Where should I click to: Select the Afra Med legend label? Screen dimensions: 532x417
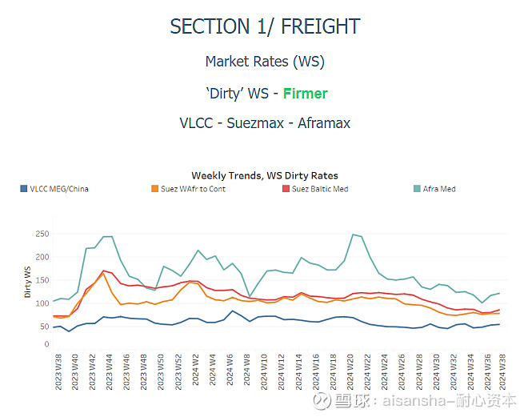pyautogui.click(x=439, y=190)
